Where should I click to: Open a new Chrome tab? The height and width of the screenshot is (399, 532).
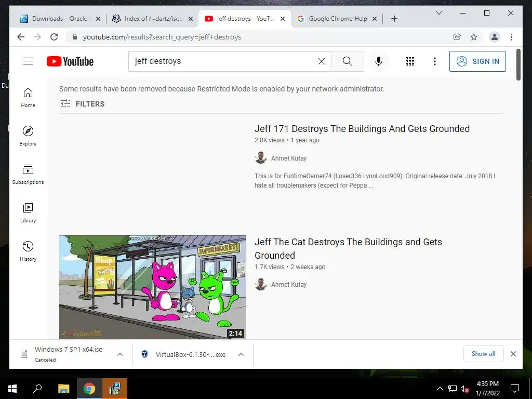click(x=394, y=19)
